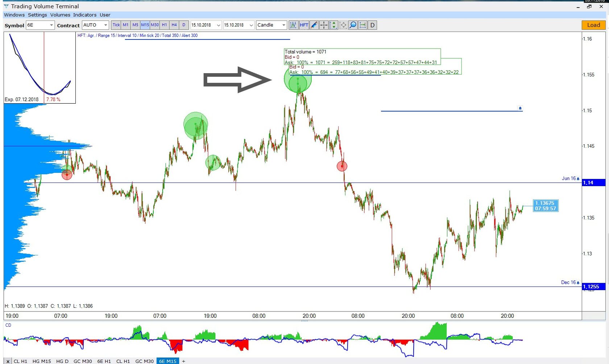This screenshot has height=364, width=609.
Task: Enable vertical auto-scale with green arrows icon
Action: coord(333,25)
